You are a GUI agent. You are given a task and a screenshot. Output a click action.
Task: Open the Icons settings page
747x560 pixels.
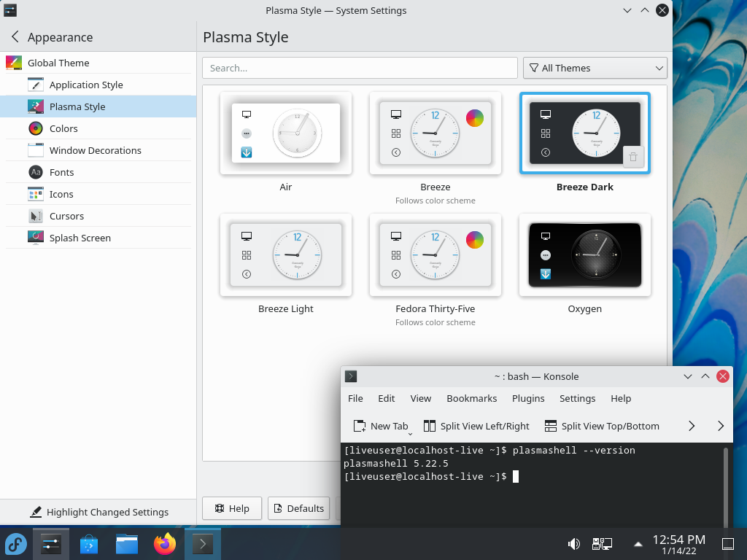[98, 194]
